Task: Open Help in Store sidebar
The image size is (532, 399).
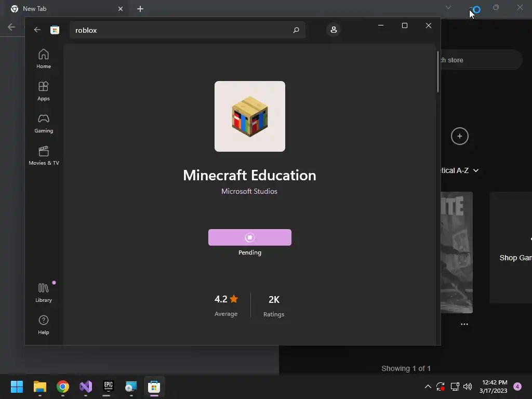Action: tap(44, 325)
